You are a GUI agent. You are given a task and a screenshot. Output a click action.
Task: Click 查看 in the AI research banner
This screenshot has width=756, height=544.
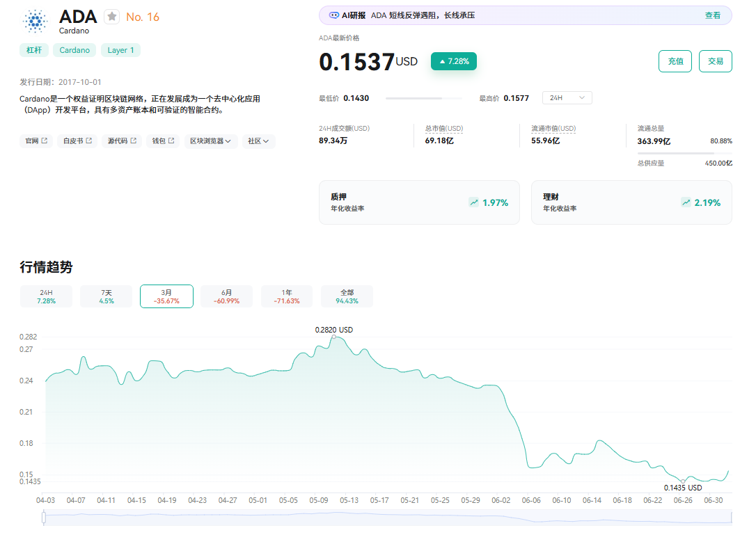(713, 15)
